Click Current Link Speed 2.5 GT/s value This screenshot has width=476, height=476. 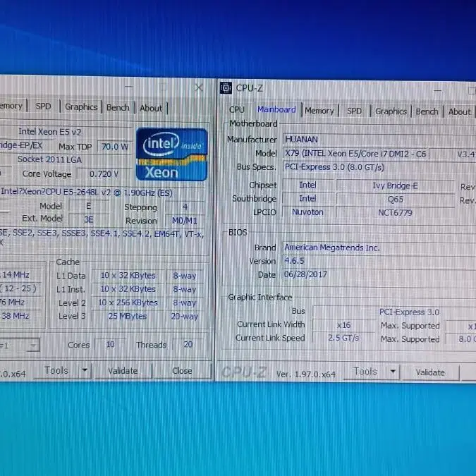tap(343, 338)
